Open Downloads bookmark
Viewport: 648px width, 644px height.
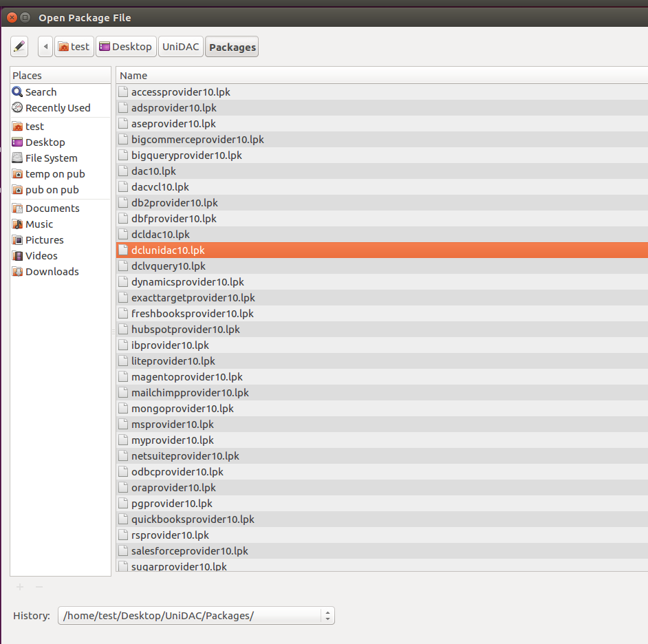click(x=61, y=272)
